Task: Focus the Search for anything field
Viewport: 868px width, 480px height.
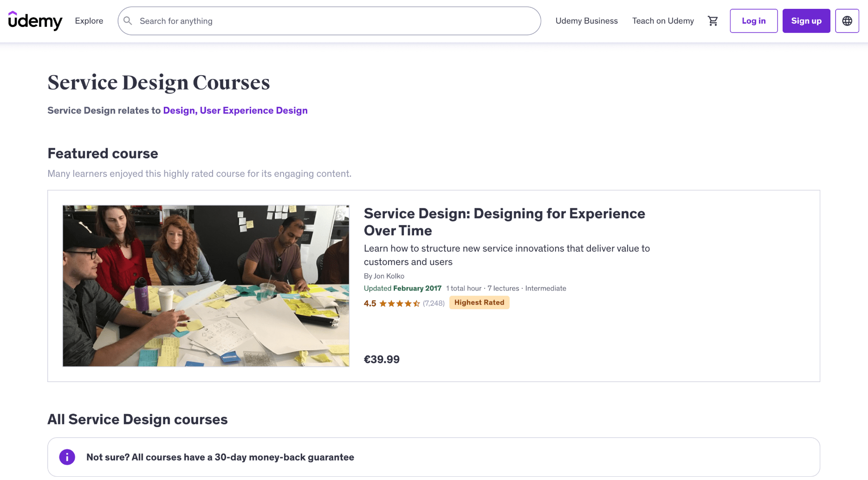Action: tap(329, 21)
